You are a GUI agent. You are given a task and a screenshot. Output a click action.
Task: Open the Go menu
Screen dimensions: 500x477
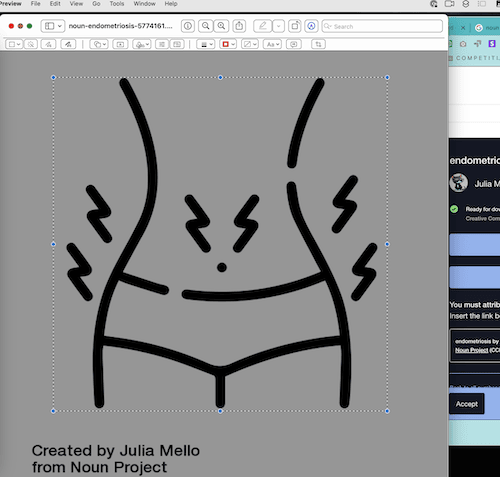pos(96,4)
